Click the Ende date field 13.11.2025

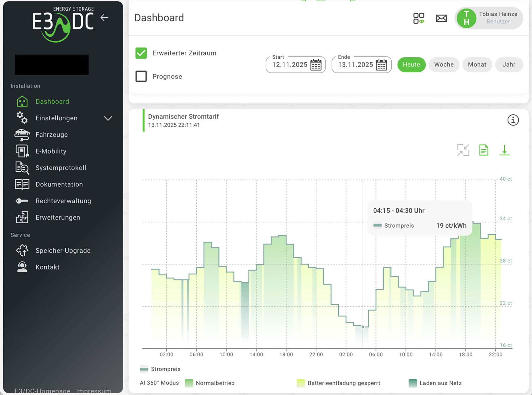[x=361, y=65]
